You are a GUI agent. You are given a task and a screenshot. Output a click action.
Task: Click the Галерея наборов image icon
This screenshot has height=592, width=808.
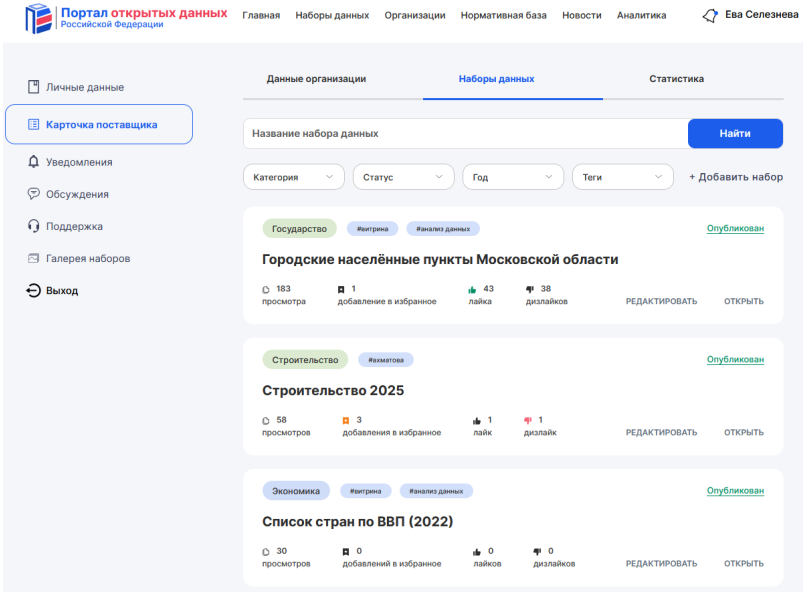[33, 258]
